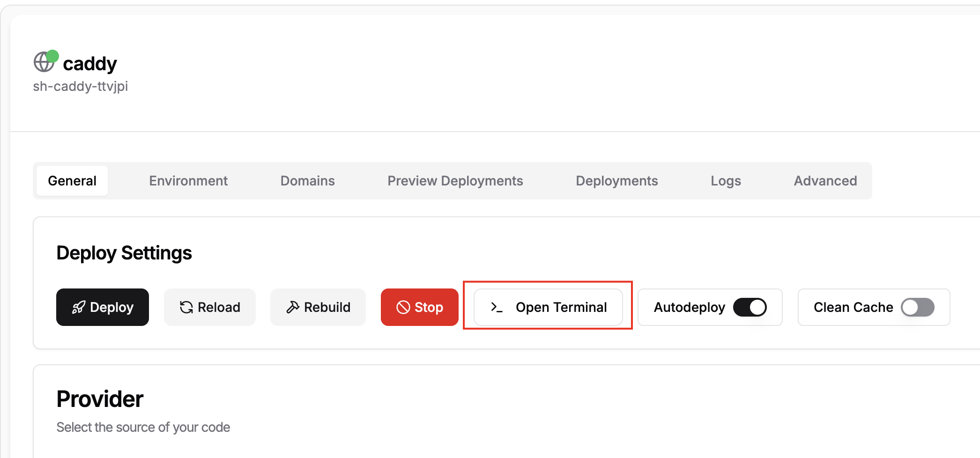Image resolution: width=980 pixels, height=458 pixels.
Task: Click the Provider heading
Action: [100, 399]
